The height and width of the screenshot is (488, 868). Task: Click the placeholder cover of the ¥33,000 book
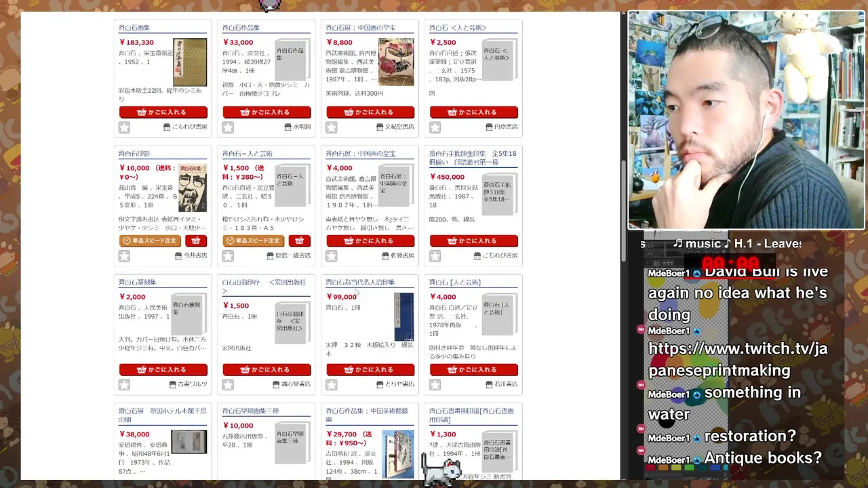click(x=292, y=60)
